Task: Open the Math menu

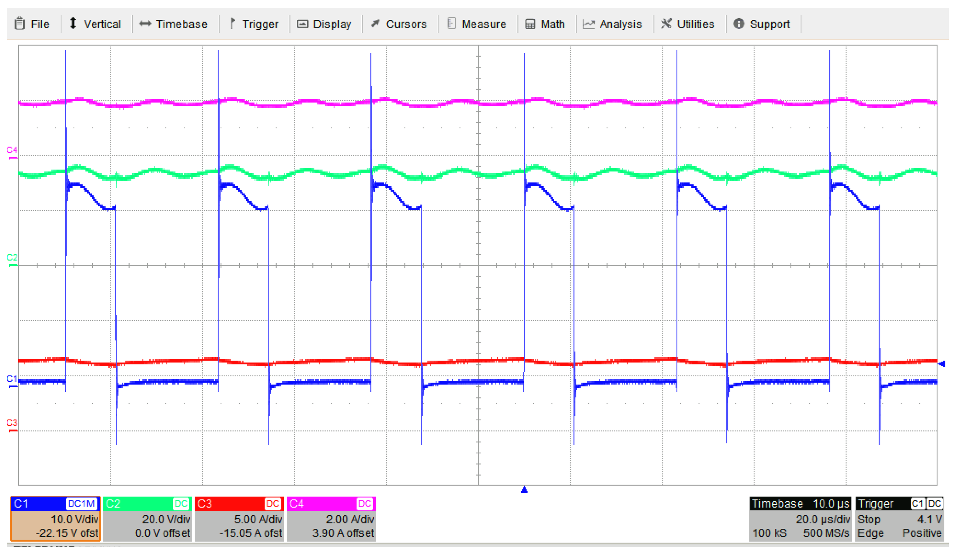Action: pos(545,24)
